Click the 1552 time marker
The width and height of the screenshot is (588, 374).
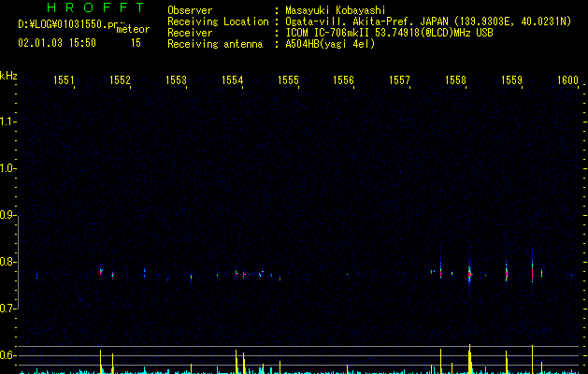(x=120, y=80)
